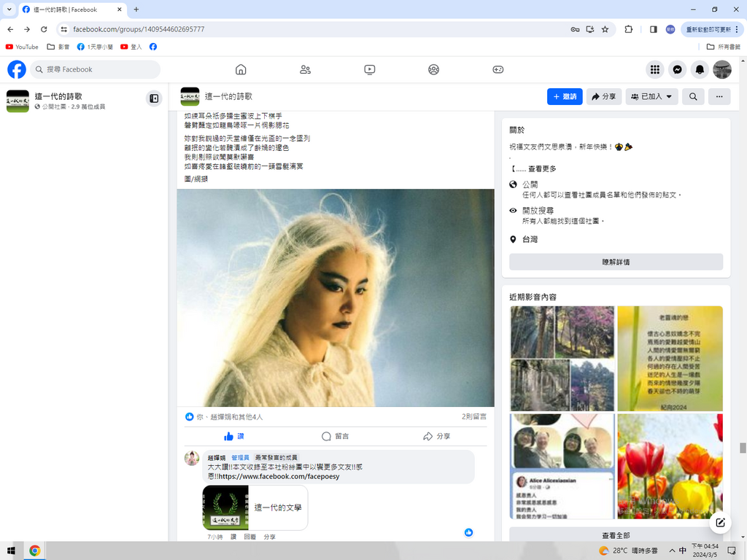Open the notifications bell icon

click(700, 69)
